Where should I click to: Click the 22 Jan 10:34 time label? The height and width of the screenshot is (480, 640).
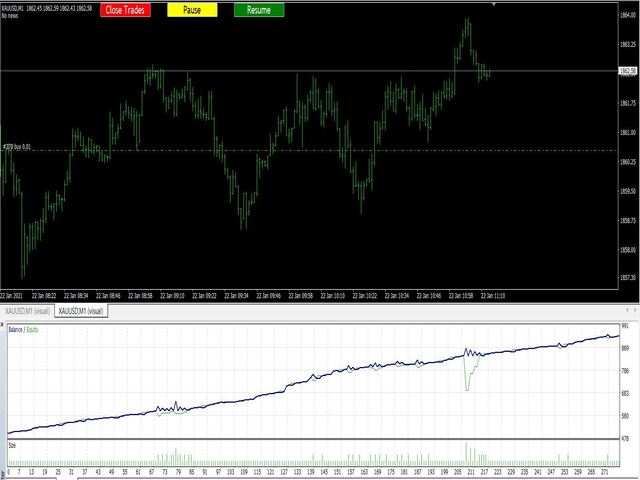point(397,296)
